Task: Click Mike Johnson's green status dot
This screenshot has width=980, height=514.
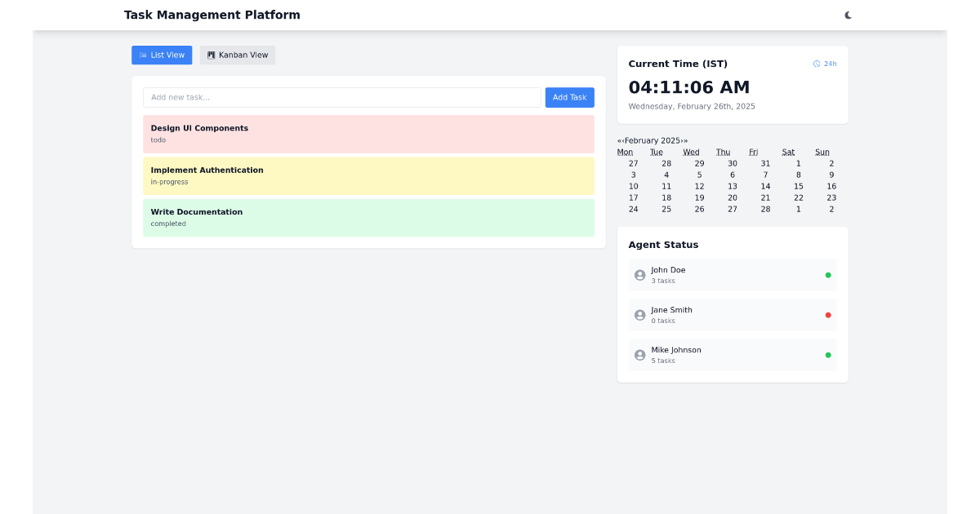Action: coord(827,355)
